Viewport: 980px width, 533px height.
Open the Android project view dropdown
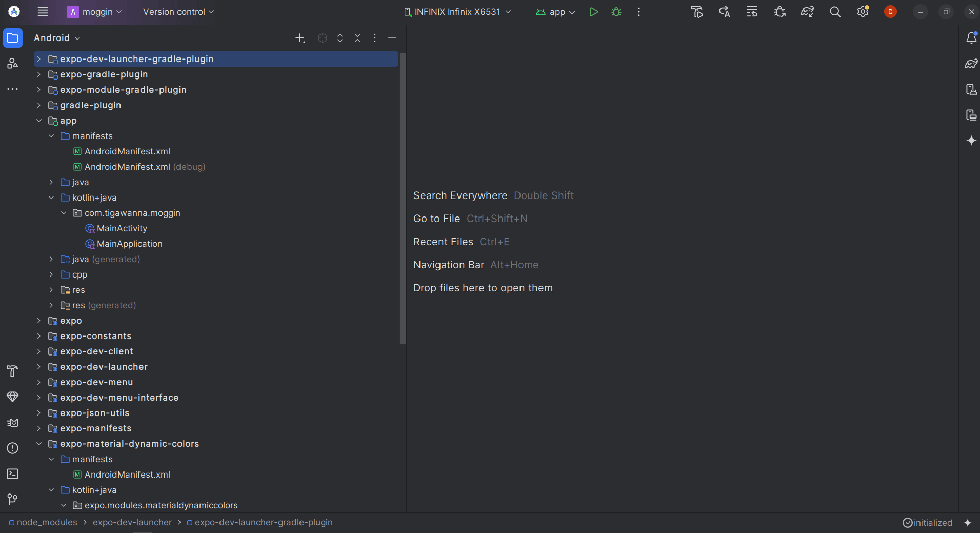click(x=57, y=38)
